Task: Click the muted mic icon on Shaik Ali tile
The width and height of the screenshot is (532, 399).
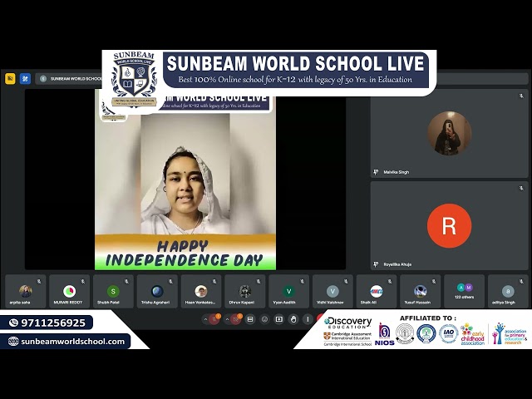Action: (390, 281)
